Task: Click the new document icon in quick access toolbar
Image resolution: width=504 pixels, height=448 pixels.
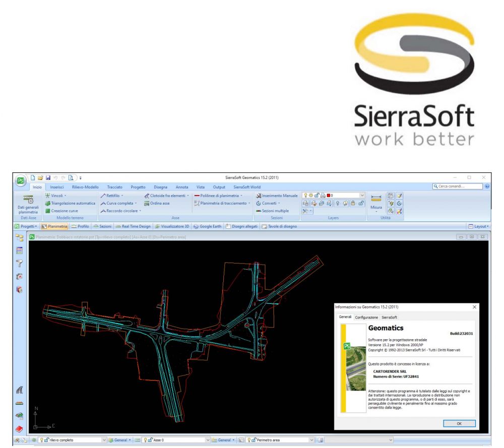Action: 32,178
